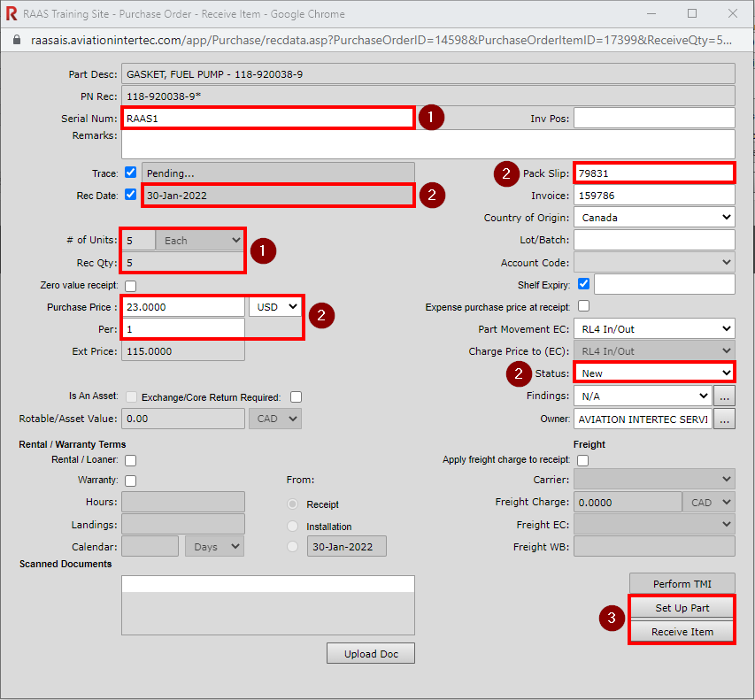Select the Installation radio button
Image resolution: width=755 pixels, height=700 pixels.
point(293,526)
